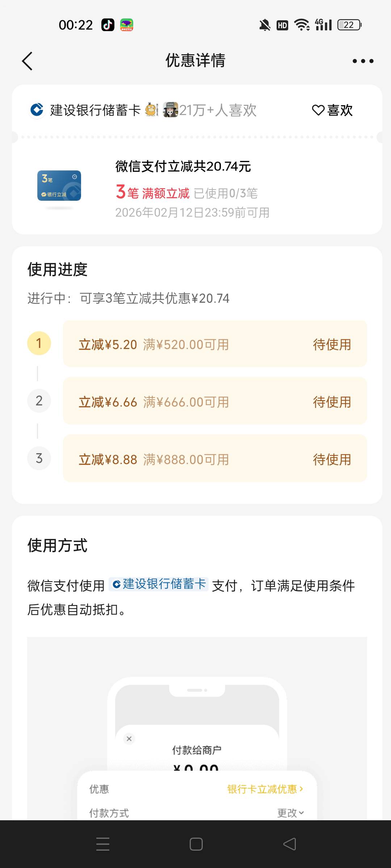Tap step number 2 progress marker
Viewport: 391px width, 868px height.
click(x=39, y=401)
